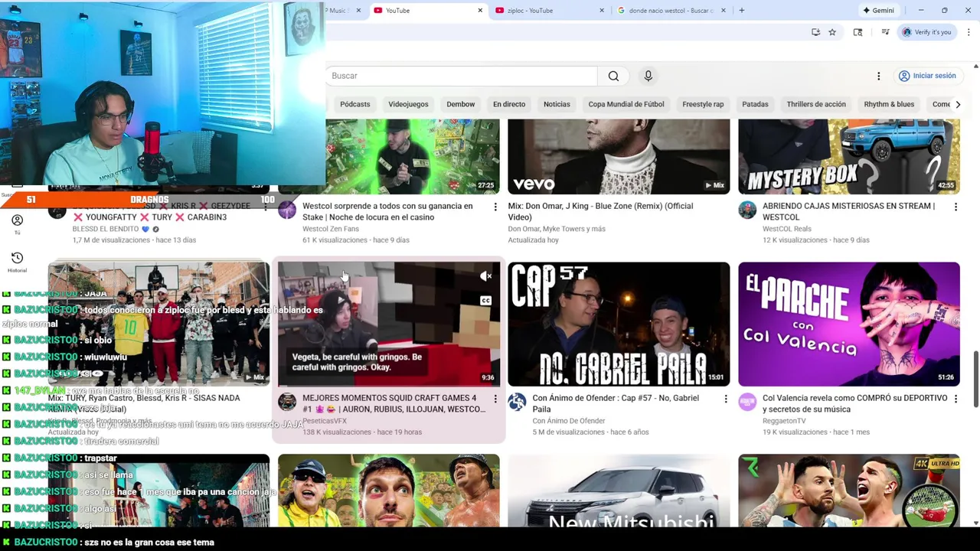This screenshot has width=980, height=551.
Task: Close the ziploc - YouTube tab
Action: pyautogui.click(x=602, y=11)
